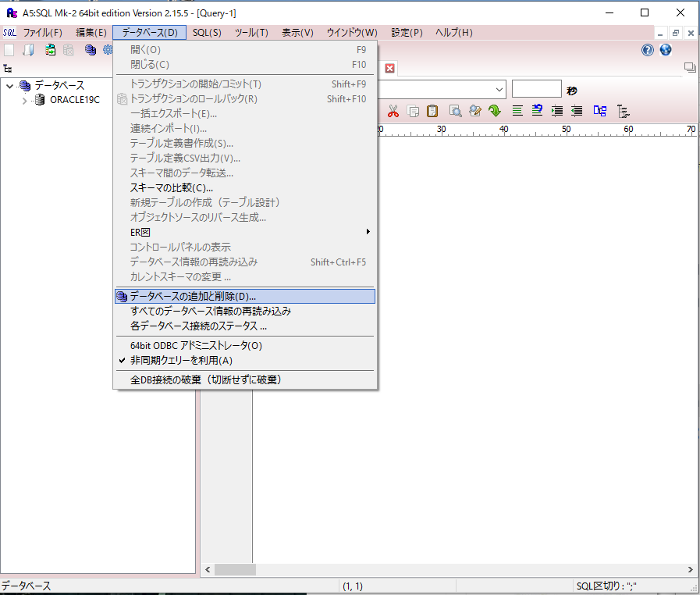Open the combo box dropdown arrow above editor
This screenshot has width=700, height=595.
tap(499, 89)
